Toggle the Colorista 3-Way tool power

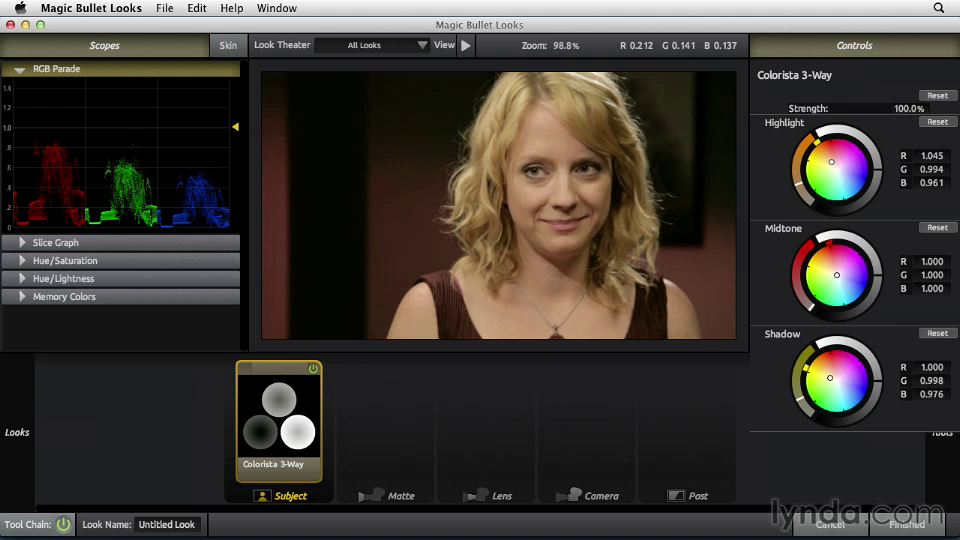pyautogui.click(x=313, y=368)
